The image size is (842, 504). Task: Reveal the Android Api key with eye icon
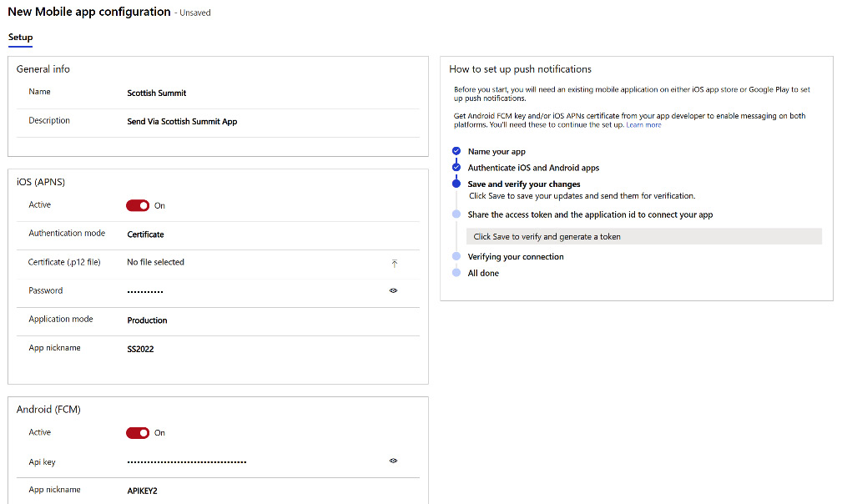(x=394, y=461)
